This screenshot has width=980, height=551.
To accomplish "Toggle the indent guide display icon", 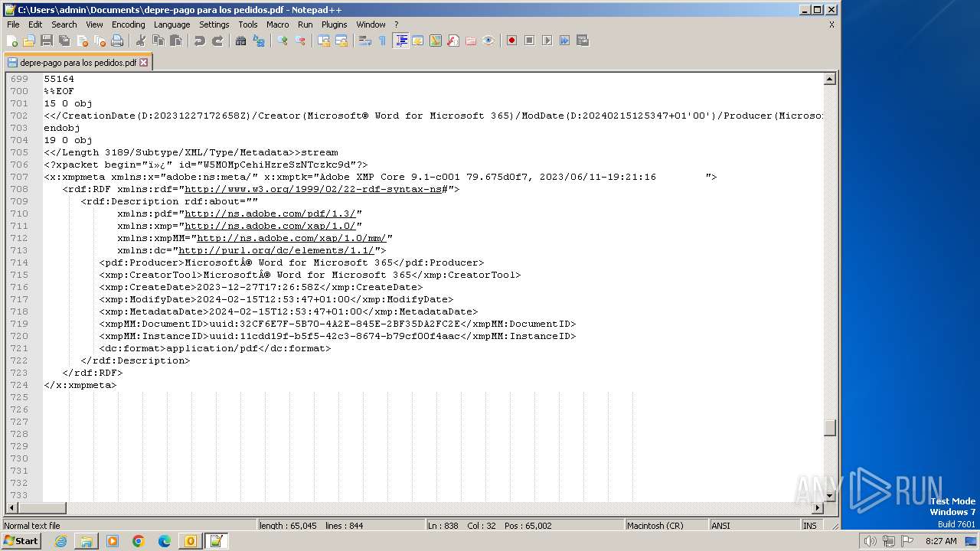I will [x=400, y=41].
